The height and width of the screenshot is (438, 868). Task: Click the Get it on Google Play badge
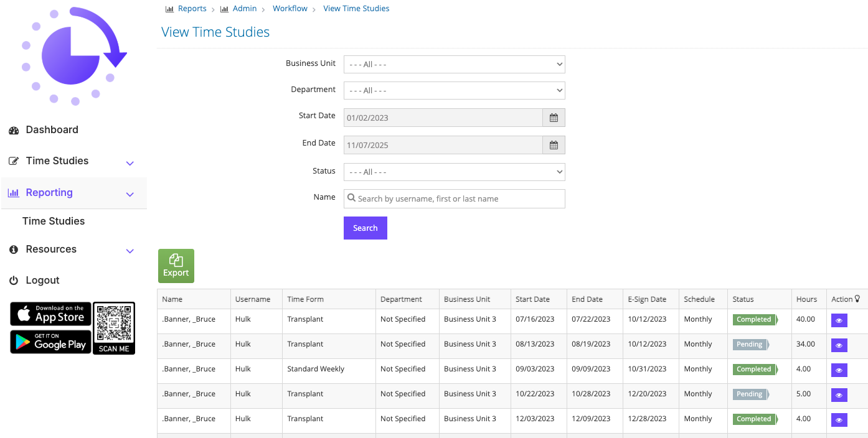coord(50,342)
